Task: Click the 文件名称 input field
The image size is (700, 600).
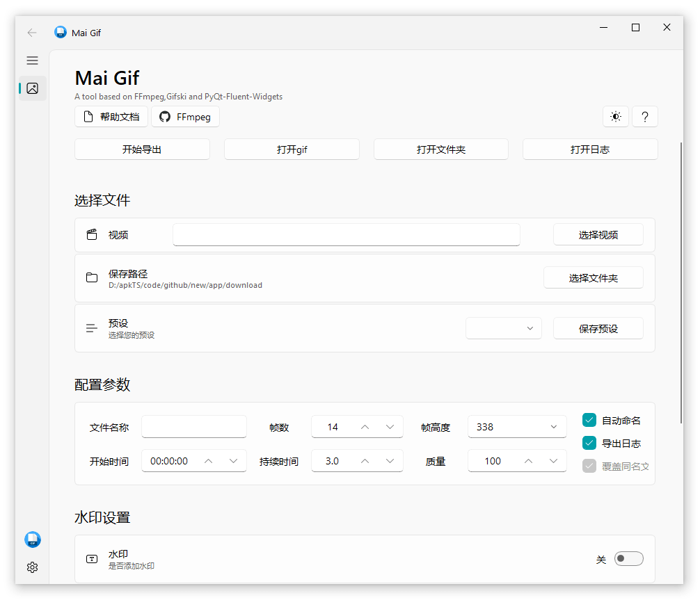Action: (193, 427)
